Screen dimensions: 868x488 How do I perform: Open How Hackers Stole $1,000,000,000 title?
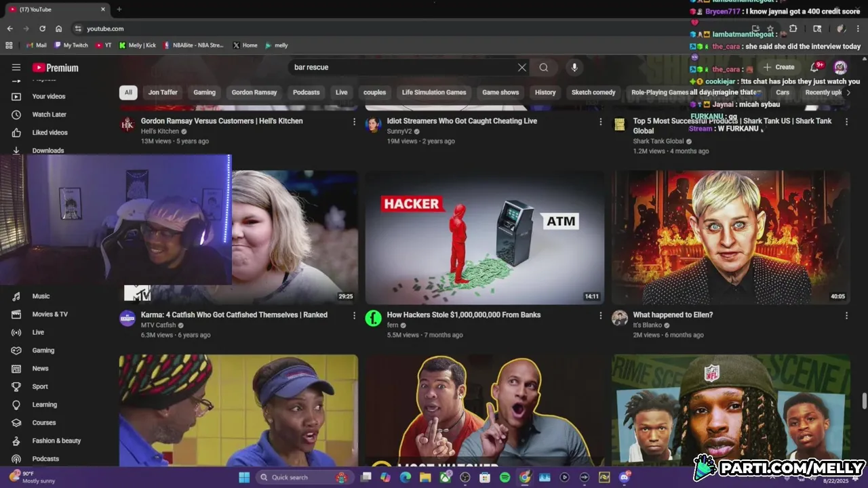pos(464,315)
